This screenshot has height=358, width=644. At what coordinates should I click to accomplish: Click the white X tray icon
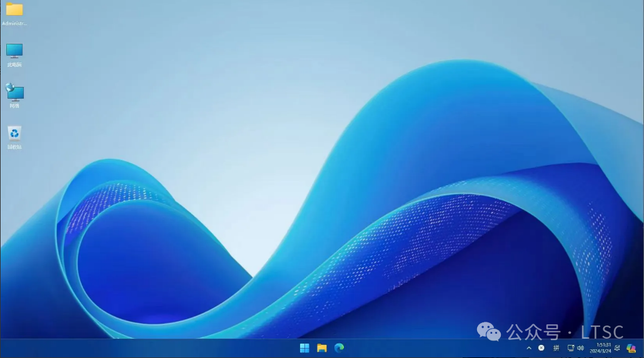[541, 348]
